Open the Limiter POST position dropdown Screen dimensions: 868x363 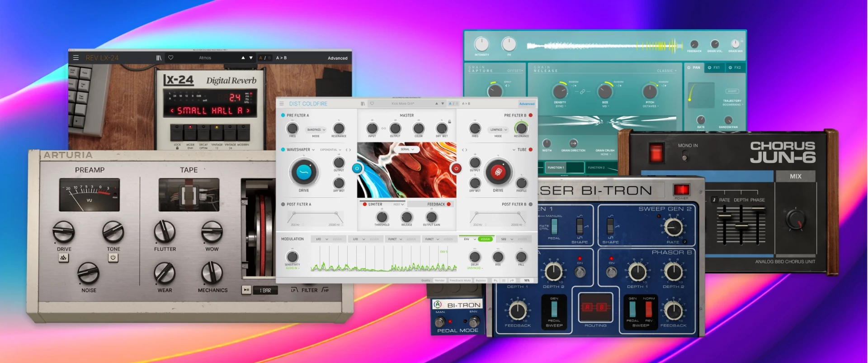(398, 205)
